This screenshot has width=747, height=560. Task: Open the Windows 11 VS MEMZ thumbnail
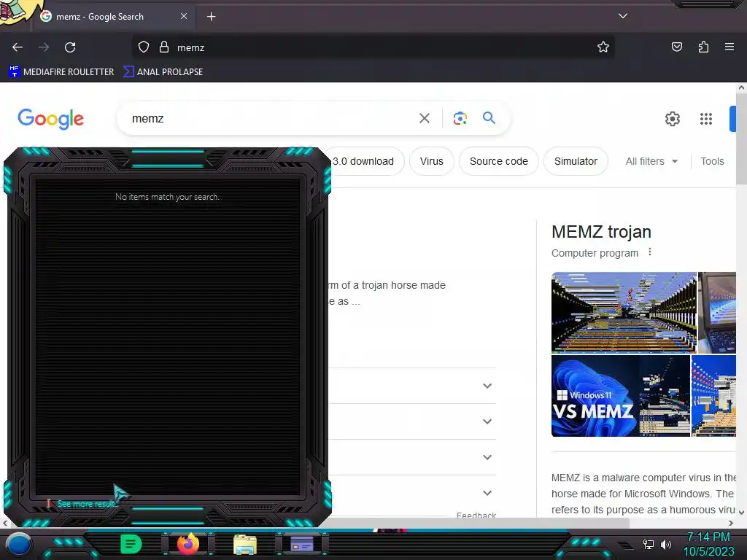(621, 396)
